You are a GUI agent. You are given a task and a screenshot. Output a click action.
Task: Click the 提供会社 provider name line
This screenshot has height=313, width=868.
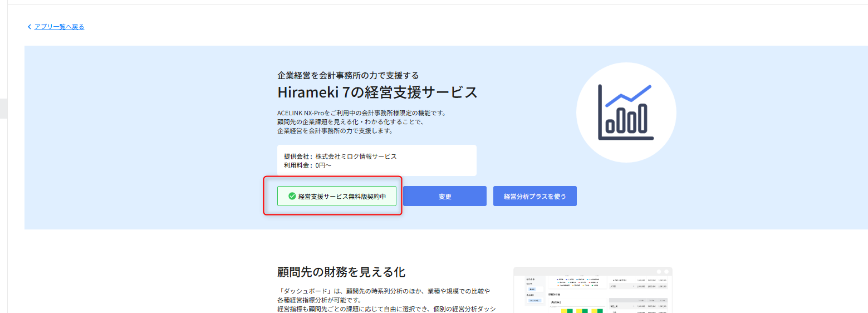point(340,156)
